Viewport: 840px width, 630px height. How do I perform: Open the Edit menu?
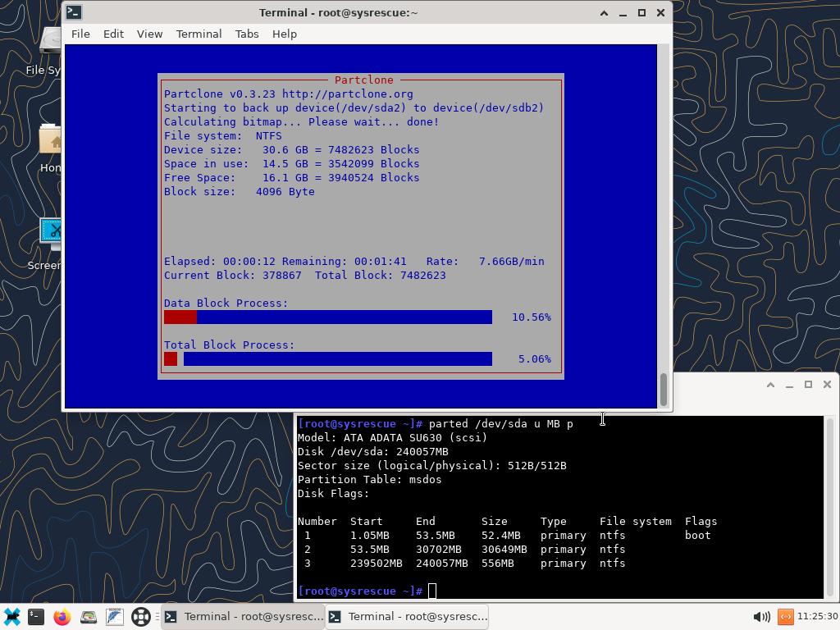coord(113,34)
